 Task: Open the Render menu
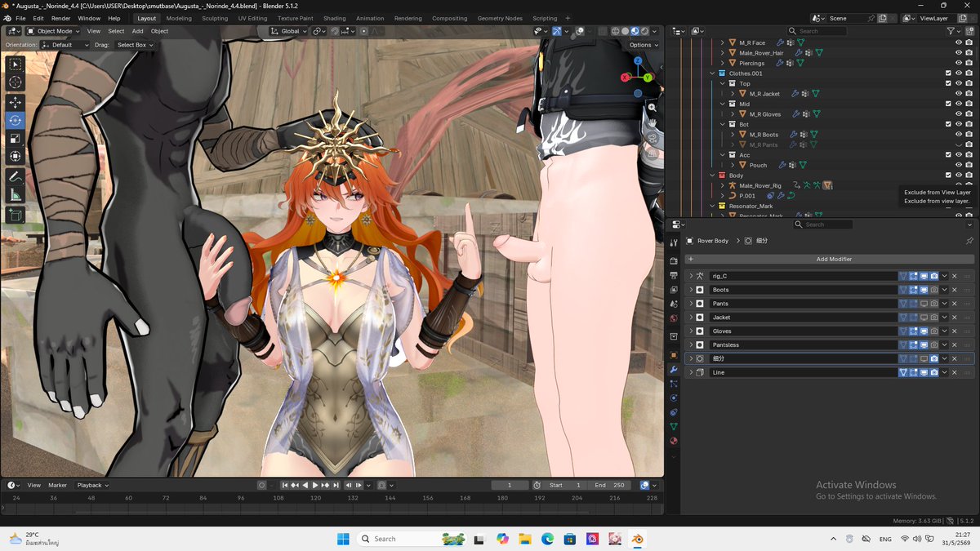pyautogui.click(x=60, y=18)
